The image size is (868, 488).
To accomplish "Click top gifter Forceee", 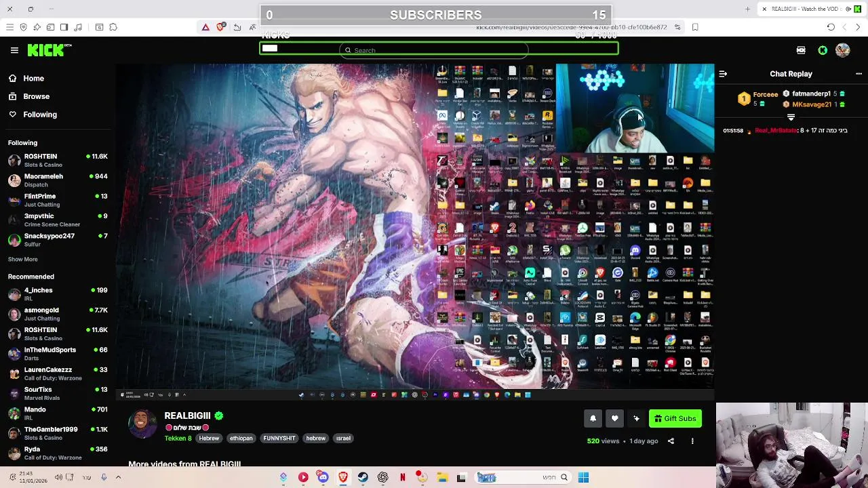I will [766, 94].
